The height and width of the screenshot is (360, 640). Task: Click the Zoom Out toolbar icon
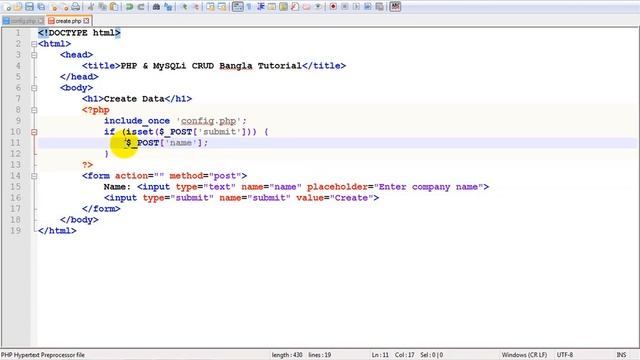click(196, 7)
